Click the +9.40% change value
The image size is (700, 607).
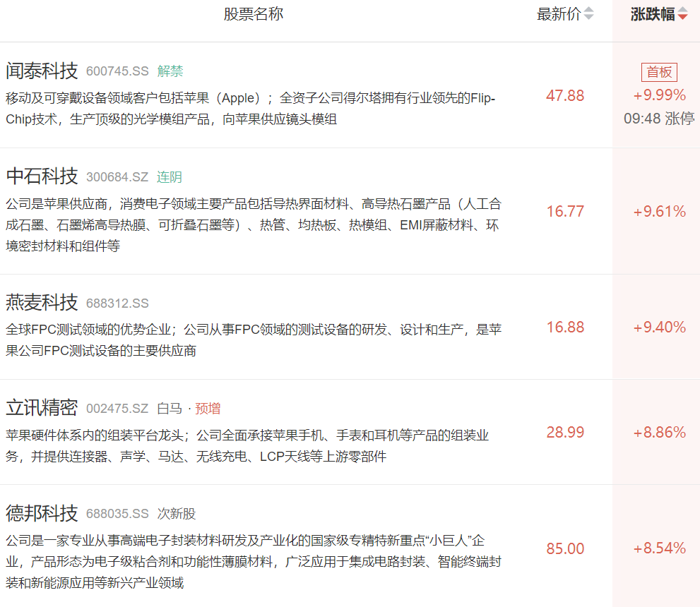[x=659, y=327]
